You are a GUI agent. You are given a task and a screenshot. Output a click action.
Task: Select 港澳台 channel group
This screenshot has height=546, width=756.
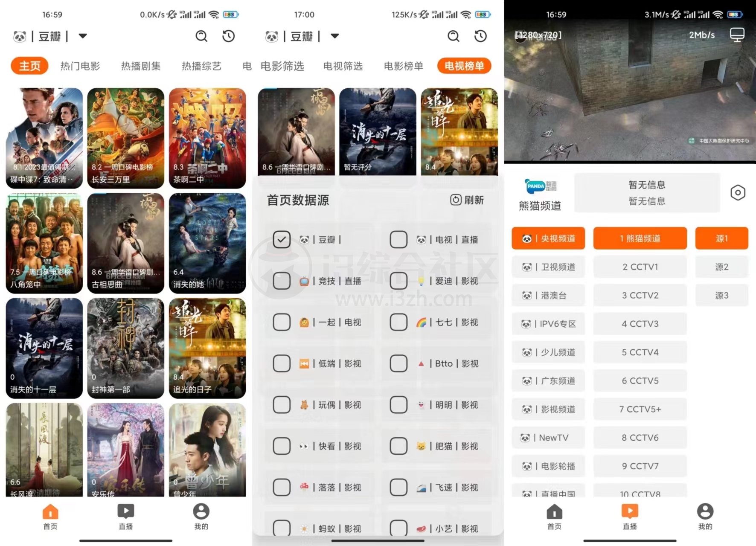tap(548, 295)
